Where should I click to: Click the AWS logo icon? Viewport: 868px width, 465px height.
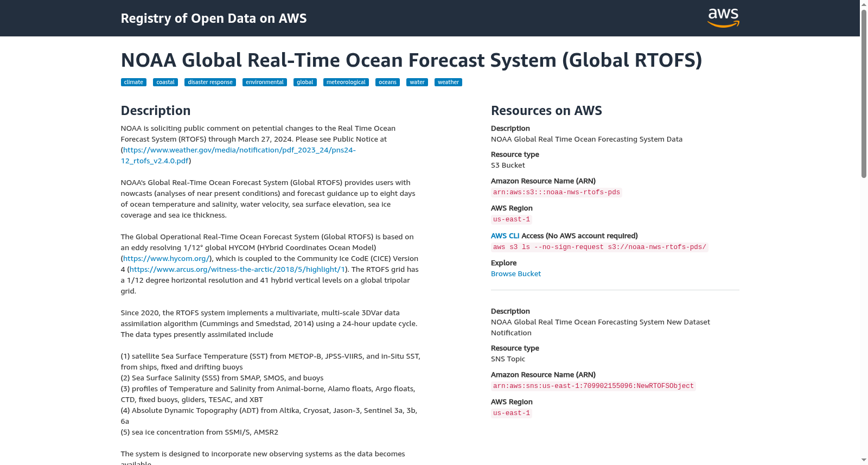[723, 18]
